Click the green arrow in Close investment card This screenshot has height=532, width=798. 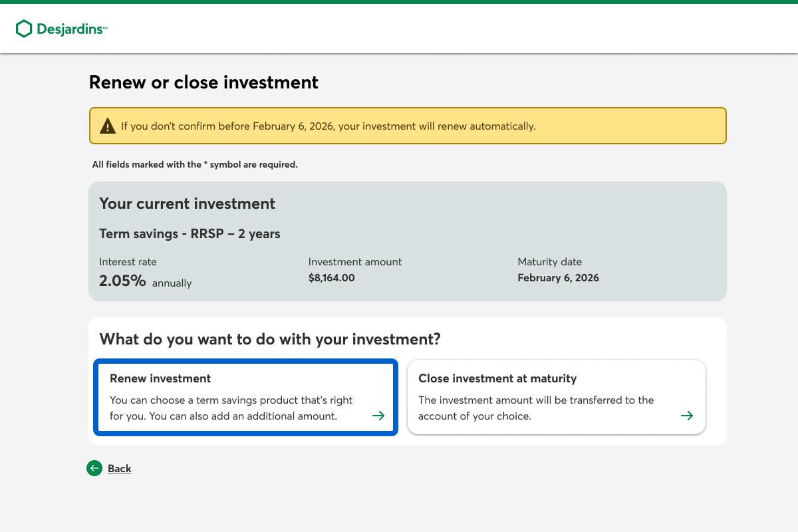(687, 416)
